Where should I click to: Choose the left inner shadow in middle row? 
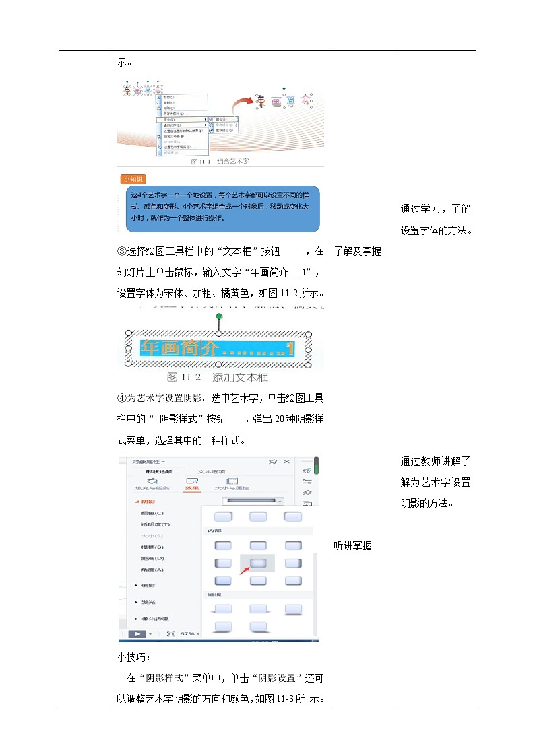point(223,563)
